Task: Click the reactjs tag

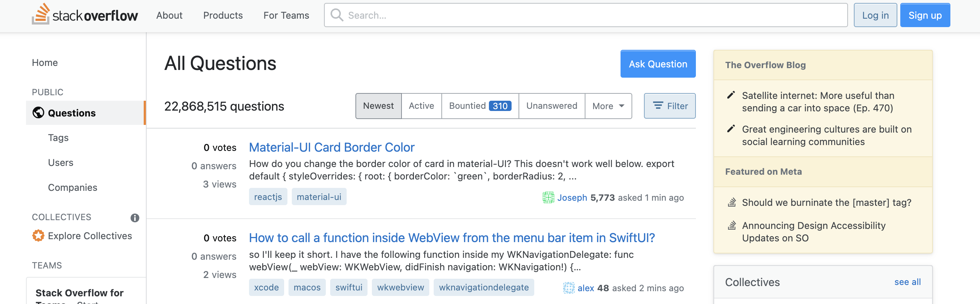Action: 268,197
